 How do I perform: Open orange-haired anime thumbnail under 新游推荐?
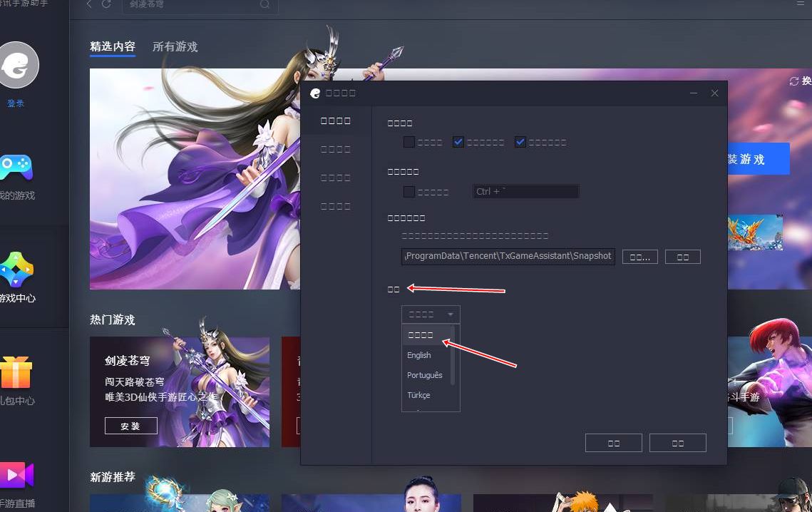point(563,503)
